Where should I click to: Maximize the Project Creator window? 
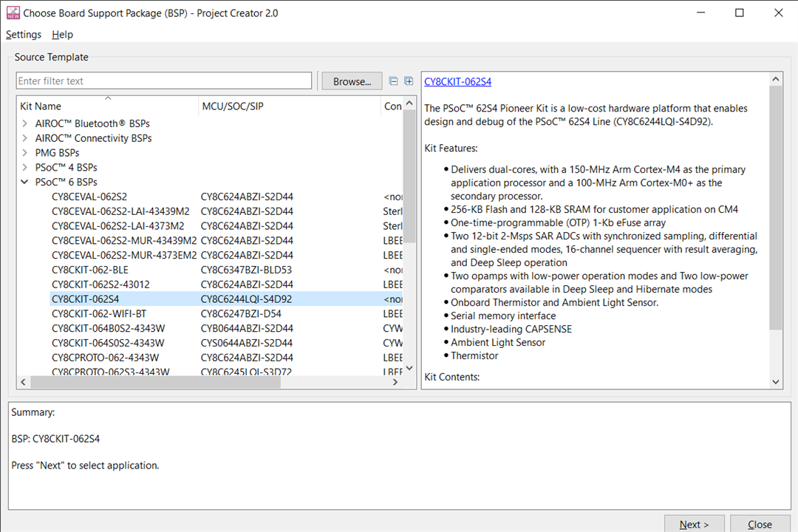point(740,13)
